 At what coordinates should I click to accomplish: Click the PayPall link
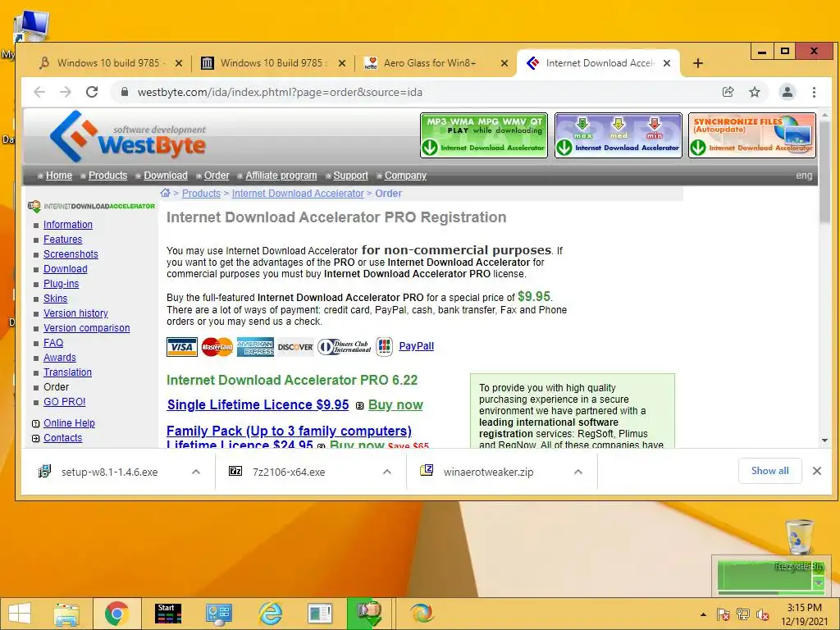click(416, 346)
